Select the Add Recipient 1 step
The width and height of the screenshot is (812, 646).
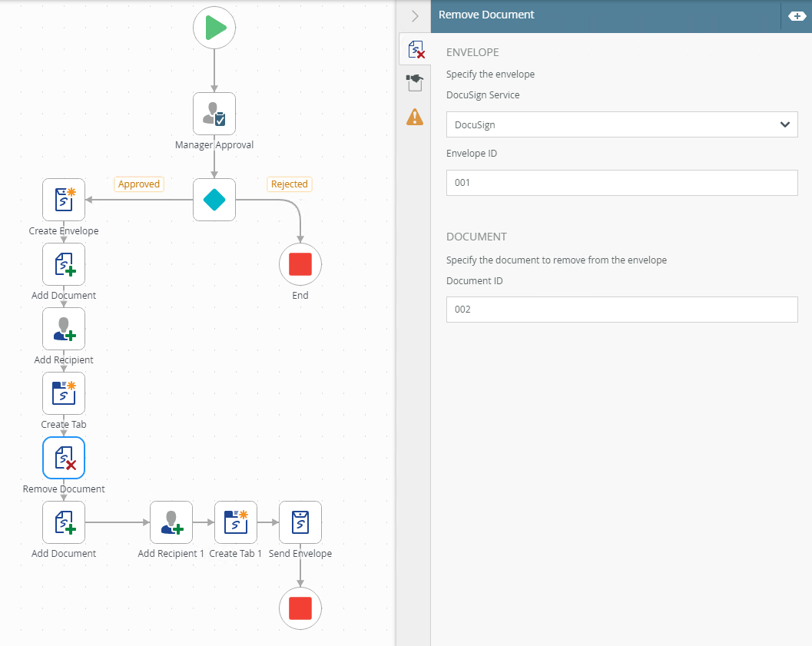(x=171, y=522)
